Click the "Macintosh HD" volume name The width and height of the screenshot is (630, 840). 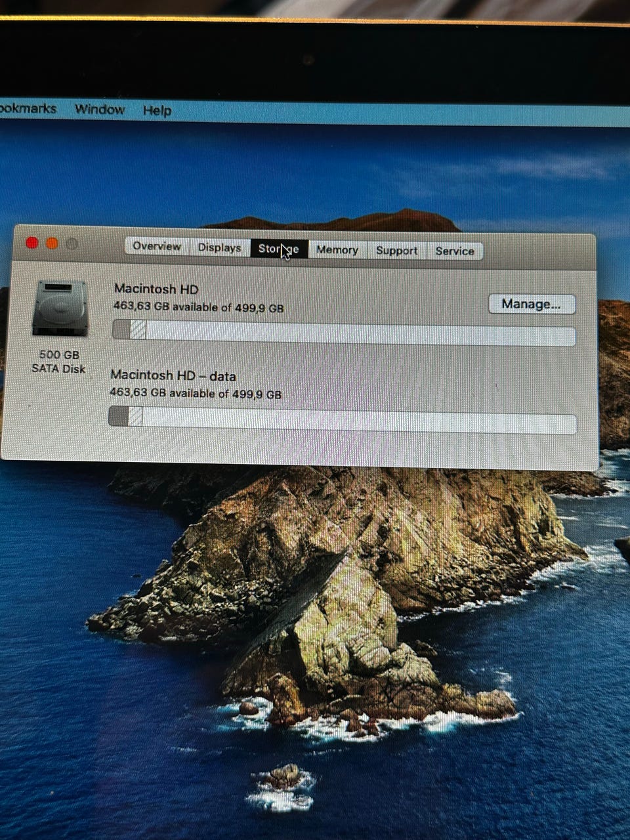(x=156, y=289)
